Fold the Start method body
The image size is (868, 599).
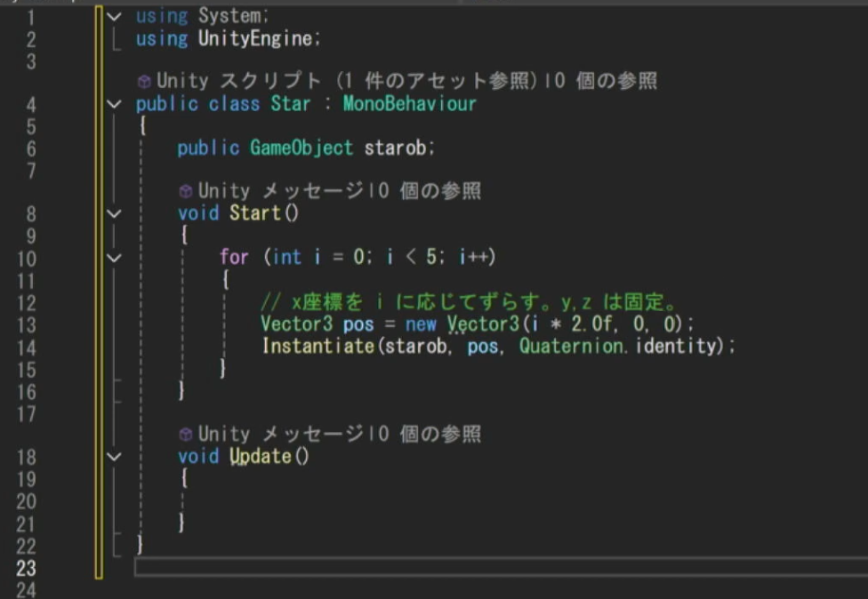point(113,213)
